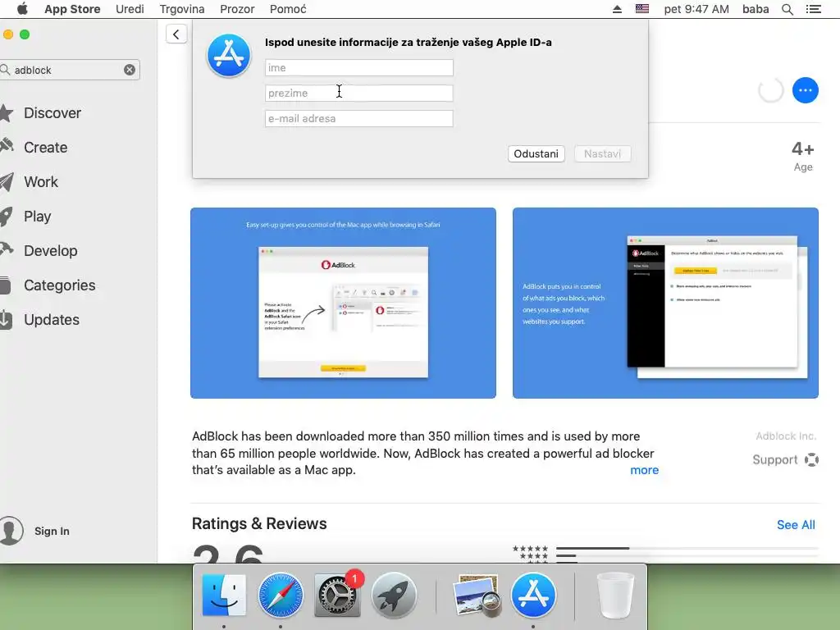840x630 pixels.
Task: Click Sign In in the sidebar
Action: click(x=52, y=531)
